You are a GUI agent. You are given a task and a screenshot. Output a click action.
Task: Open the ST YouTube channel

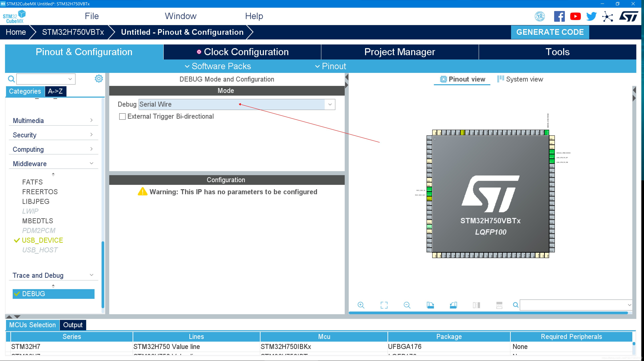tap(575, 17)
